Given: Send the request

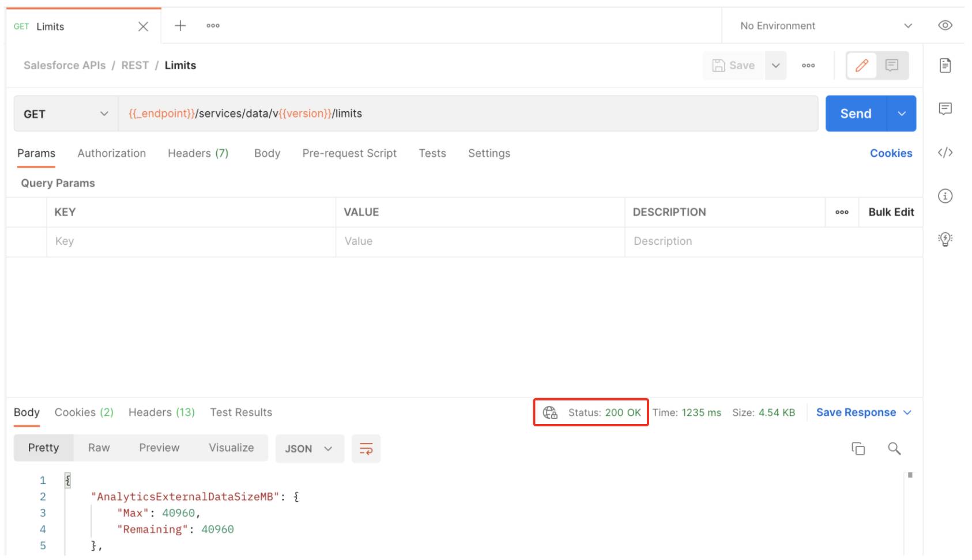Looking at the screenshot, I should pos(856,113).
